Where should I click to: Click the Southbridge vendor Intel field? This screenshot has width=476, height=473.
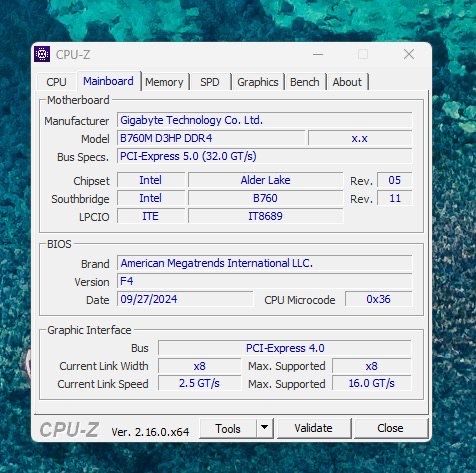point(151,198)
